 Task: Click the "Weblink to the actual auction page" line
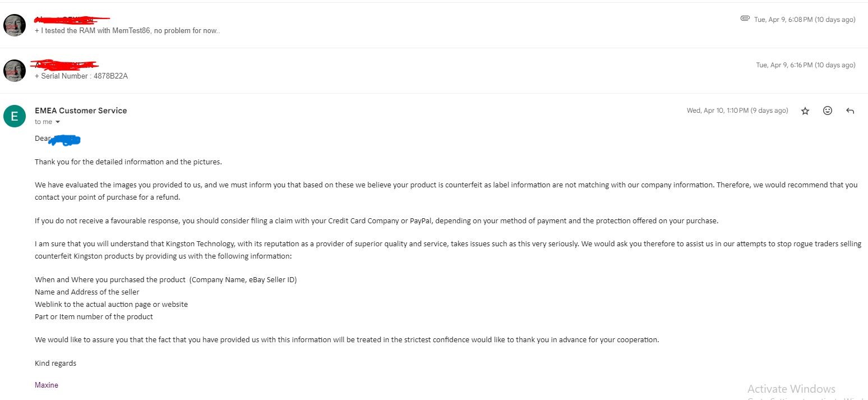(x=111, y=305)
